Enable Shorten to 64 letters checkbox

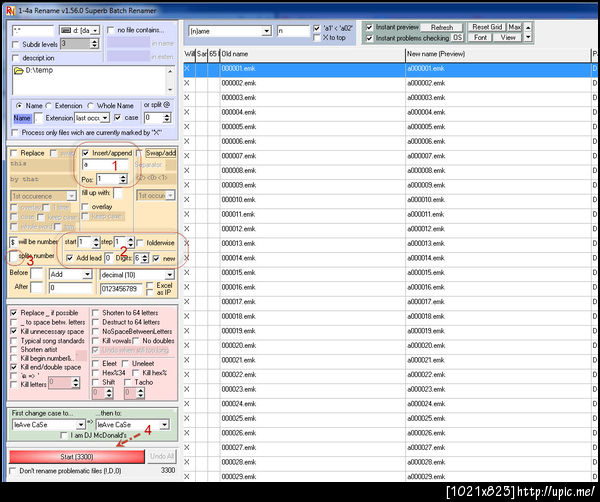[x=96, y=313]
